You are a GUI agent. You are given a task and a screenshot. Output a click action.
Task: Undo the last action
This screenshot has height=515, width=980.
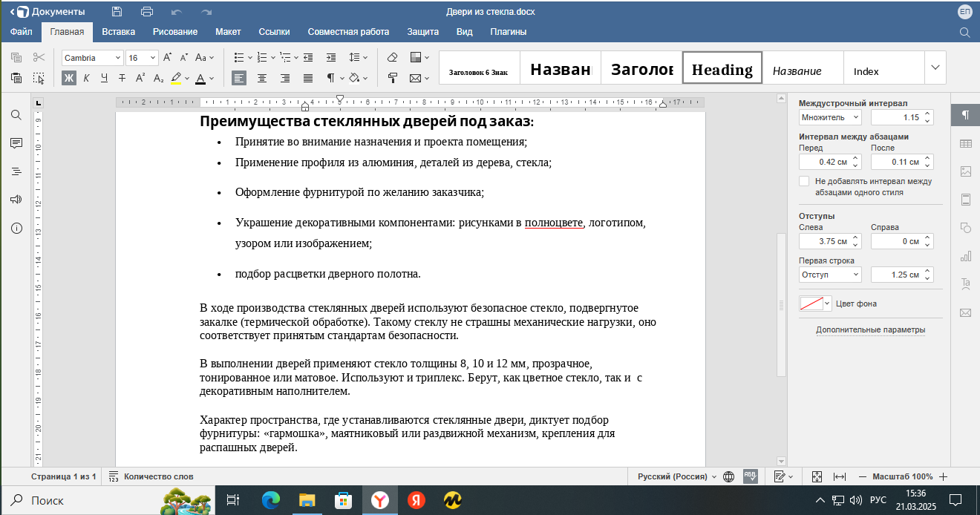(176, 12)
